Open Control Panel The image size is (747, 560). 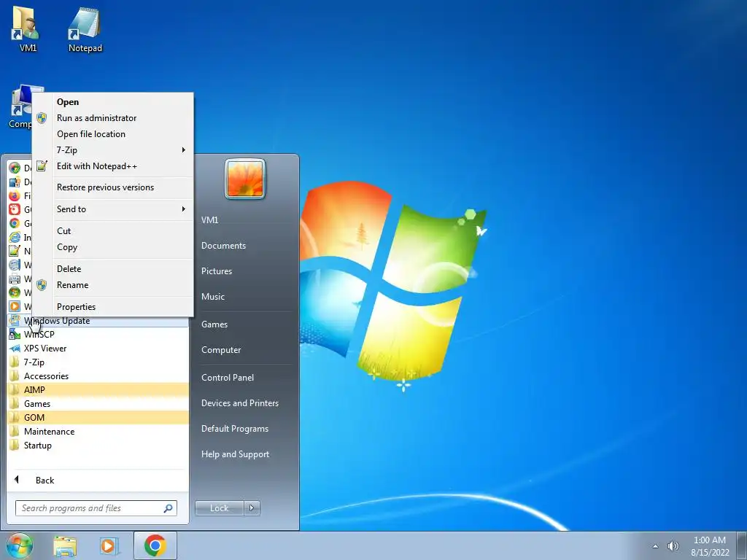click(228, 378)
